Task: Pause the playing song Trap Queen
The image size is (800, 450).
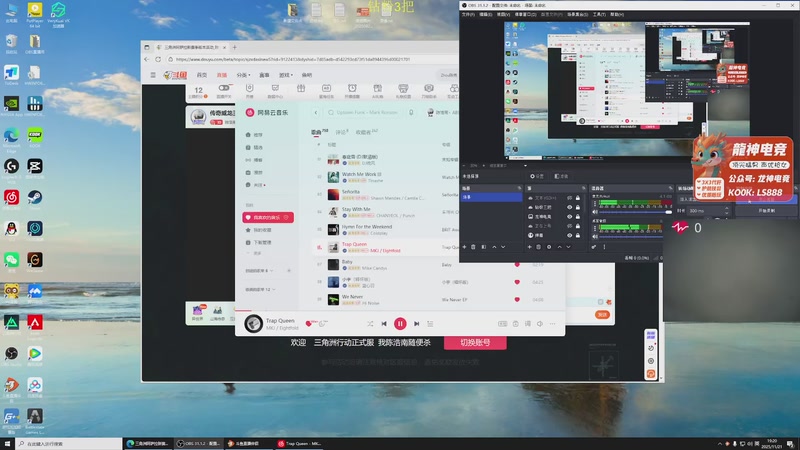Action: pyautogui.click(x=400, y=323)
